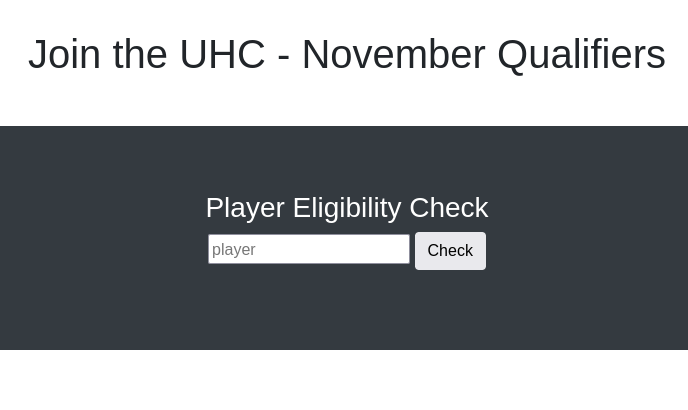Click the word "November" in the page title
The height and width of the screenshot is (410, 688).
(393, 54)
